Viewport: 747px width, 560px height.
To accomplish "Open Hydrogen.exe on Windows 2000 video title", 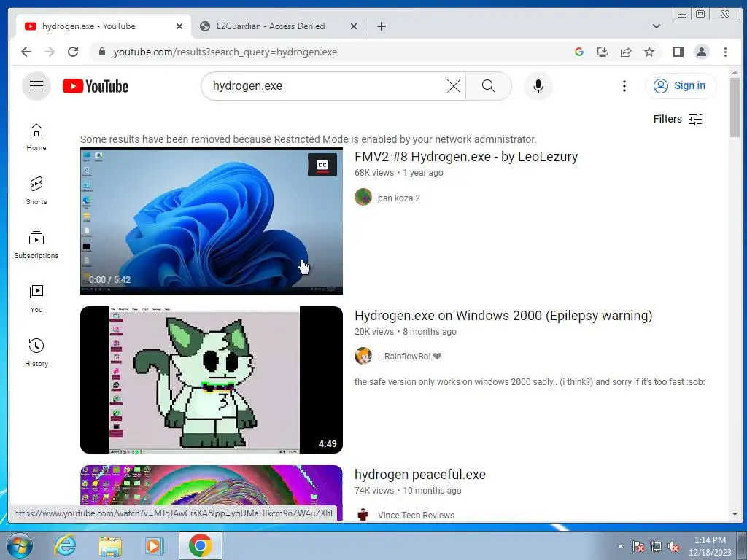I will 503,316.
